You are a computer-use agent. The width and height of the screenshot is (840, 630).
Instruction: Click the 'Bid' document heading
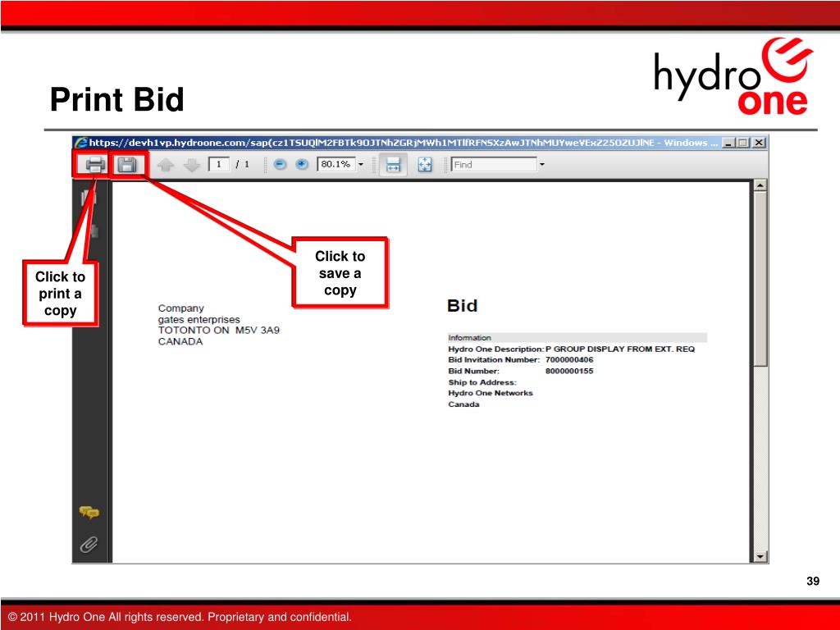tap(462, 306)
